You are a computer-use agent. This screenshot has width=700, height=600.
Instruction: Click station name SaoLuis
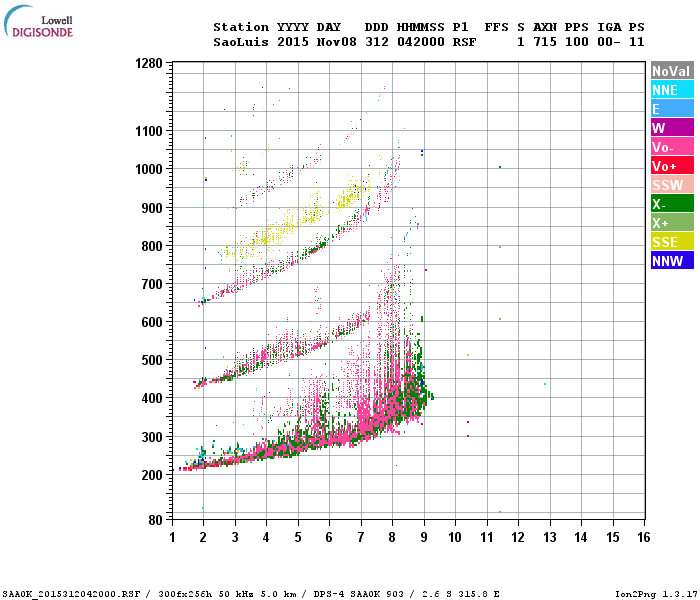(x=241, y=42)
